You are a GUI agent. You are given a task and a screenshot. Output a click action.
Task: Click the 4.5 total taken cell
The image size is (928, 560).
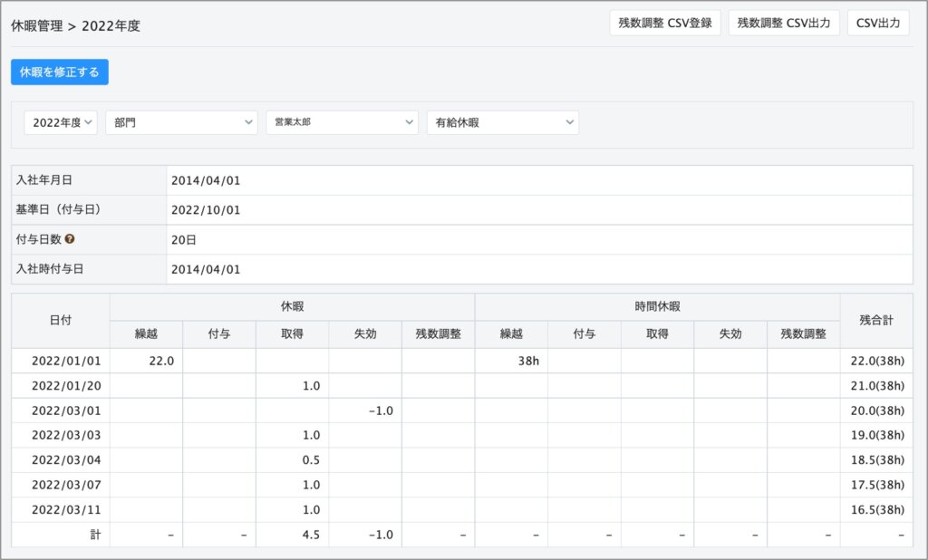(310, 535)
